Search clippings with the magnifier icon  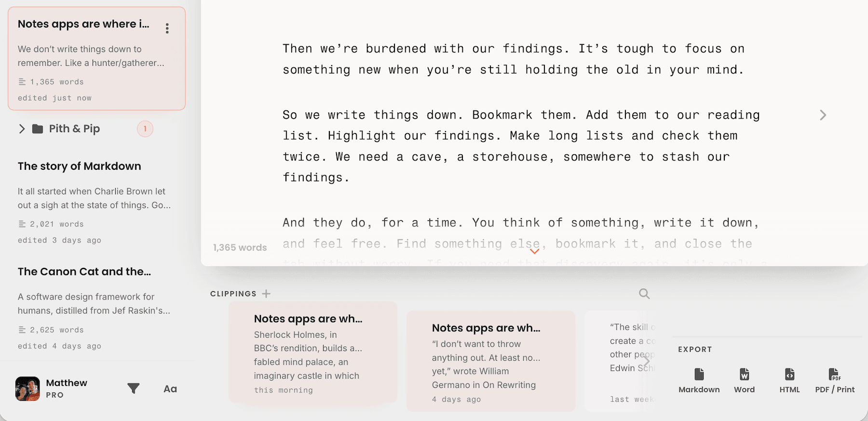point(644,294)
